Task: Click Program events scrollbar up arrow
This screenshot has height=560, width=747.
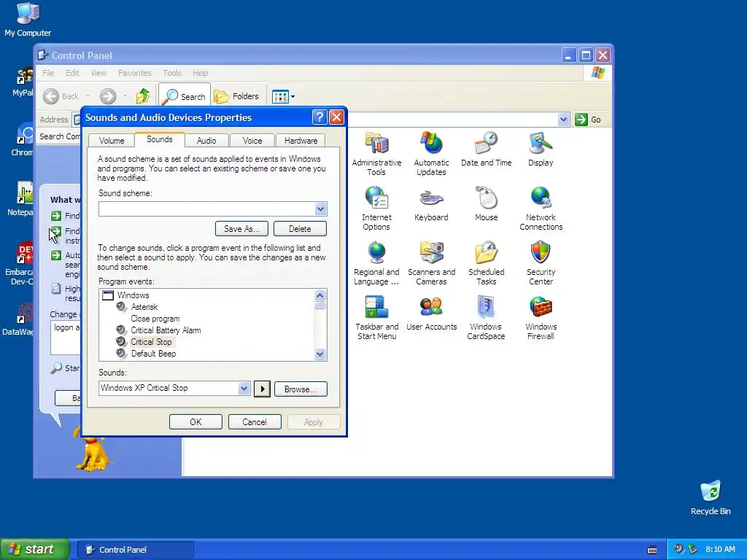Action: 320,296
